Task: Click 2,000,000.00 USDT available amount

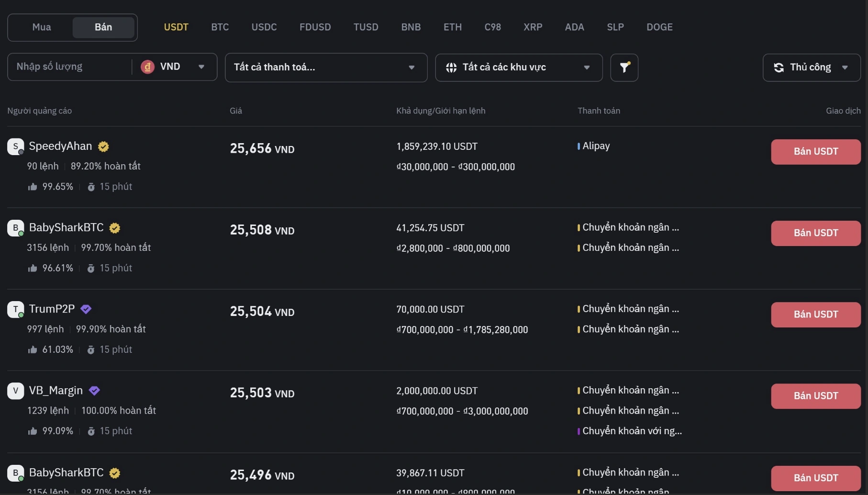Action: (437, 391)
